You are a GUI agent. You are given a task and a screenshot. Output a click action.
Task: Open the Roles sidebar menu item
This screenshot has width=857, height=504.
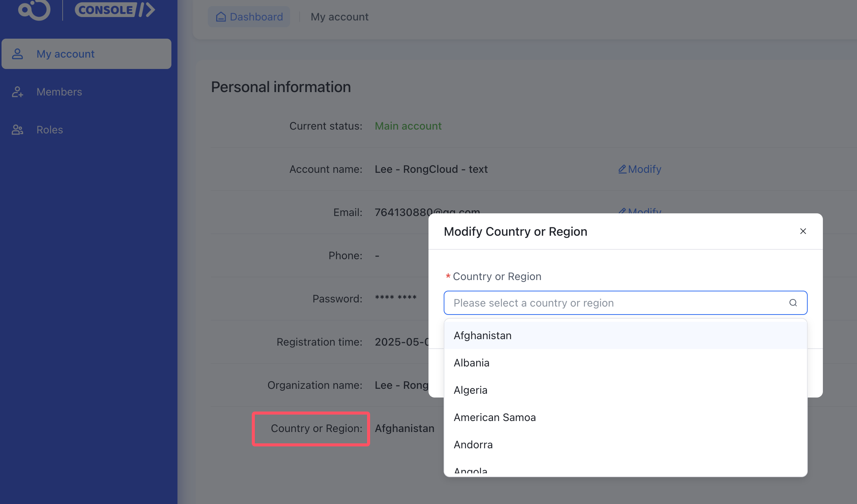coord(50,130)
